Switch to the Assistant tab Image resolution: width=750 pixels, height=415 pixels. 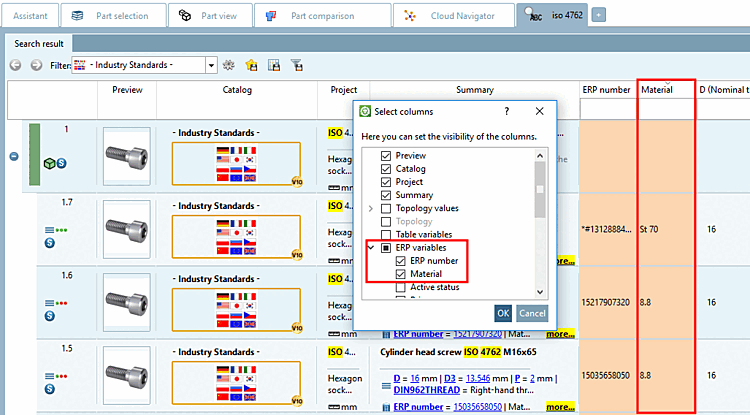pos(31,15)
